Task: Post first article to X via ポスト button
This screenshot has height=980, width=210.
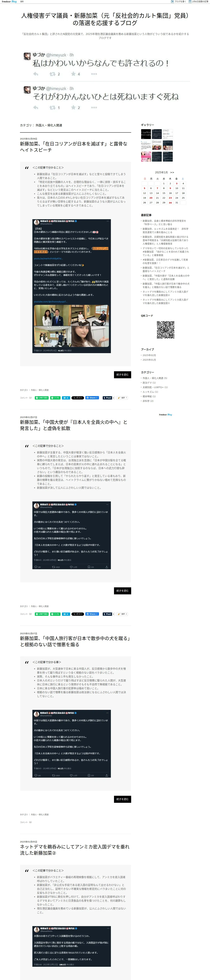Action: coord(78,398)
